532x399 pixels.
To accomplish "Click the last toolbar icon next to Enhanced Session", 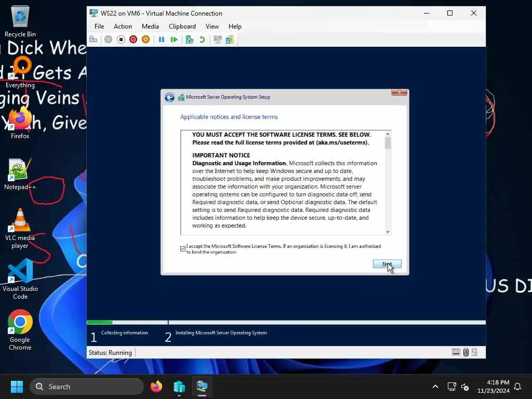I will 230,39.
